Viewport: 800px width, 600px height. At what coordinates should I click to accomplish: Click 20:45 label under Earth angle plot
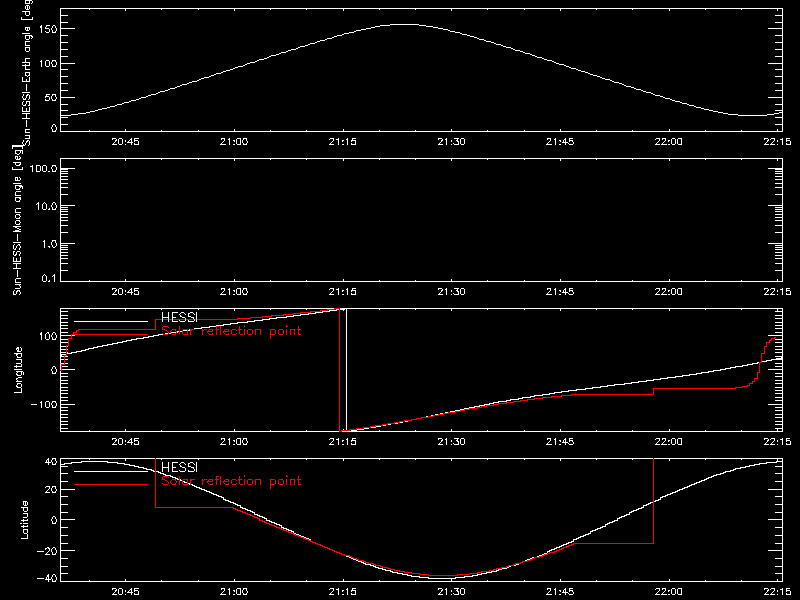point(126,142)
